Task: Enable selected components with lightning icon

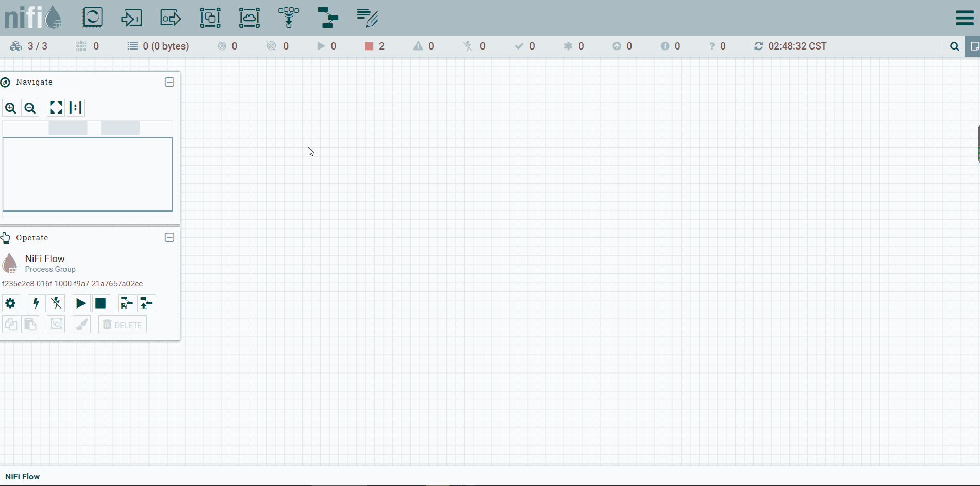Action: tap(36, 303)
